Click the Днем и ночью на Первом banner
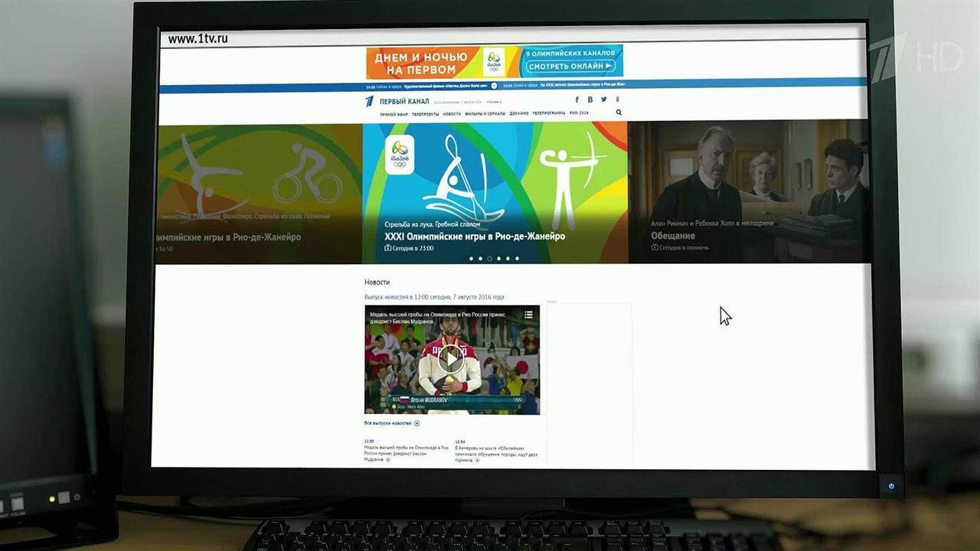 [421, 63]
